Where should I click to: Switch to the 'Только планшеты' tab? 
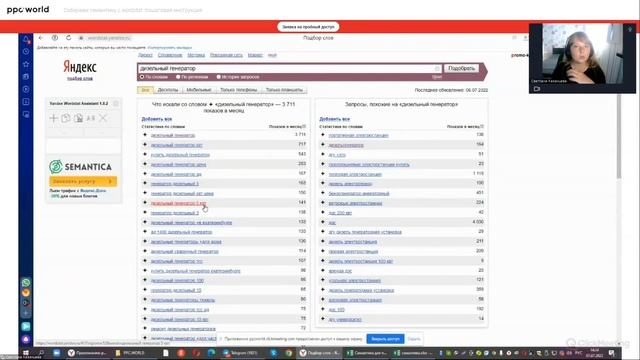pos(284,90)
